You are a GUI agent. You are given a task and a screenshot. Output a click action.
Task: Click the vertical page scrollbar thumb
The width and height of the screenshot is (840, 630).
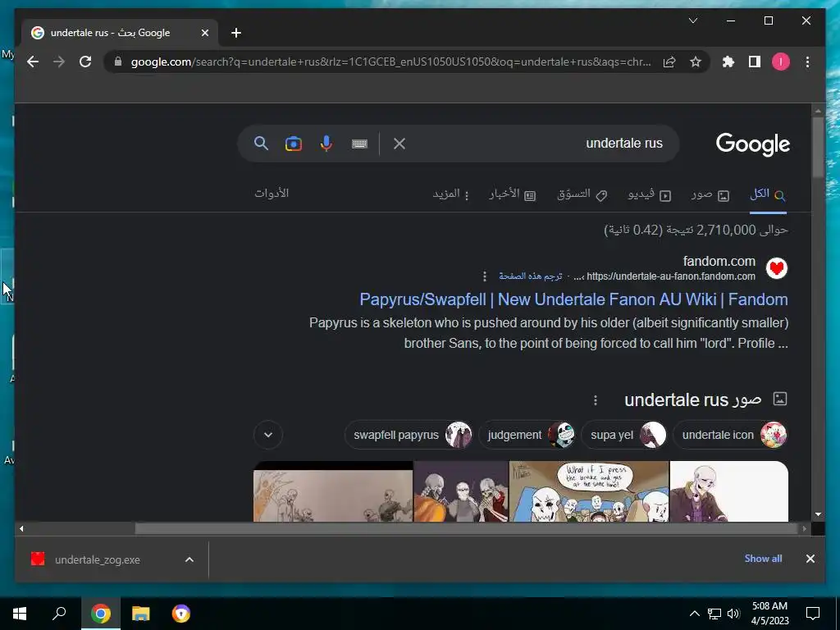[818, 148]
